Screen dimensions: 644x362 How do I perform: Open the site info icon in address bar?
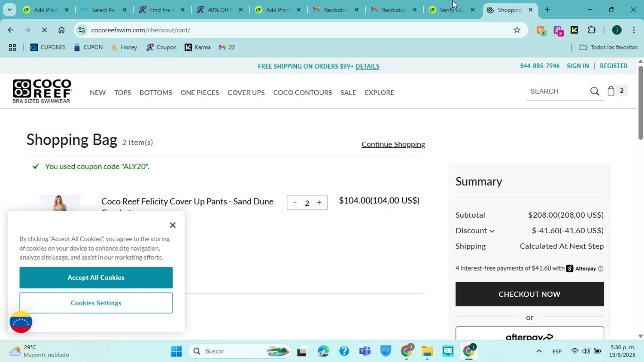click(x=82, y=30)
